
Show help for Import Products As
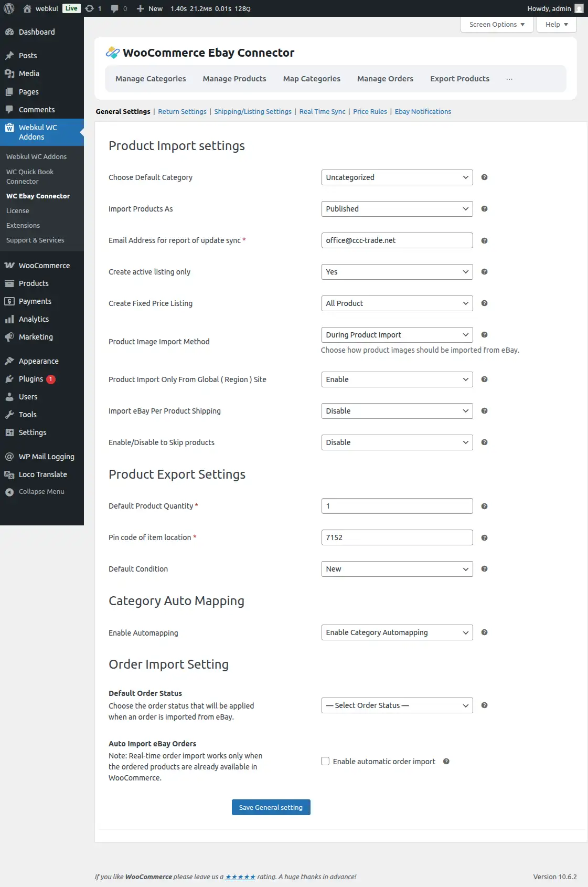(484, 209)
